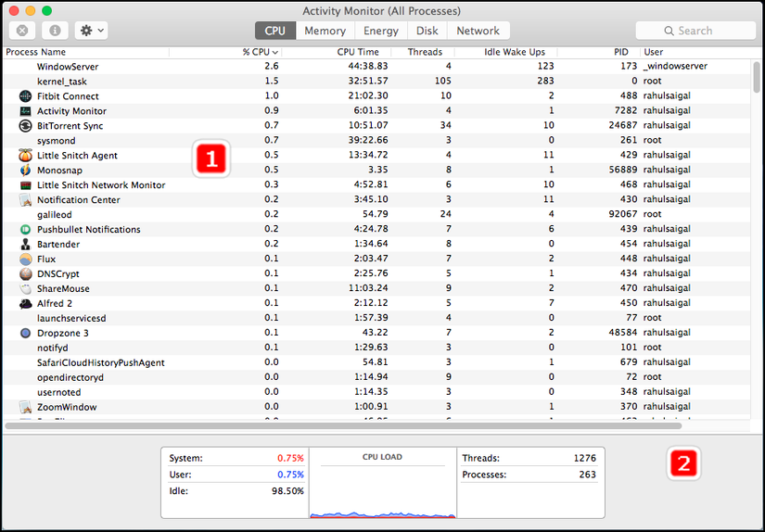
Task: Select the Bartender app icon
Action: coord(25,245)
